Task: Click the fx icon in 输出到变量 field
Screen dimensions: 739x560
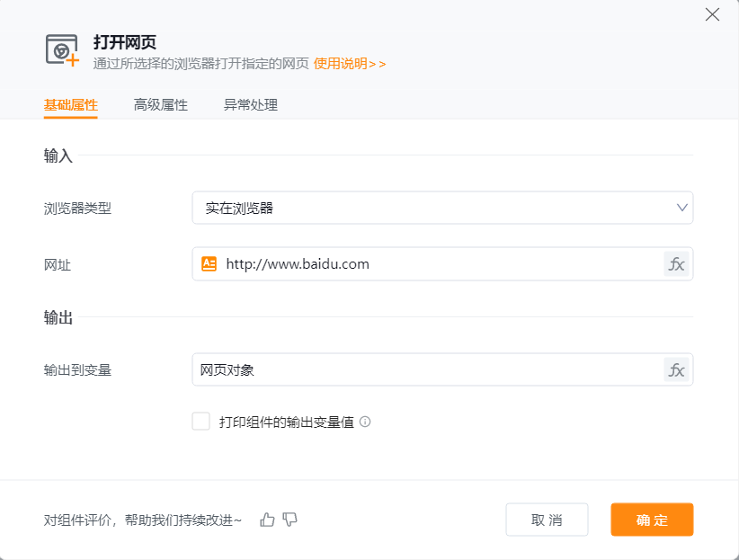Action: [x=676, y=369]
